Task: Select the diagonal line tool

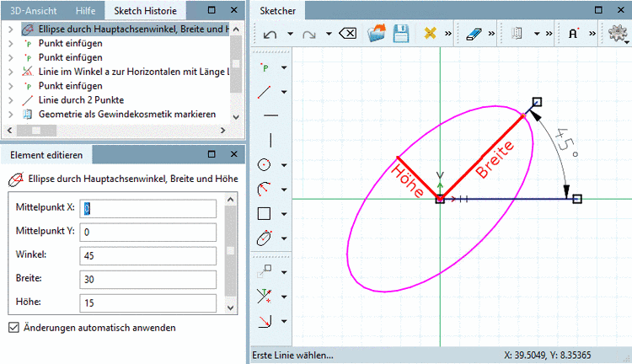Action: tap(265, 92)
